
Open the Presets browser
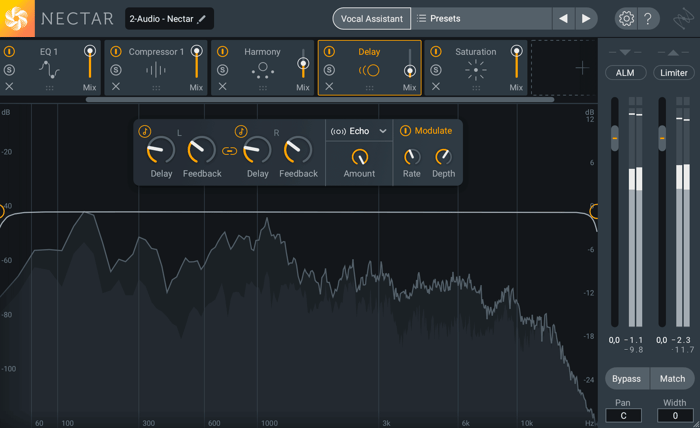click(481, 19)
